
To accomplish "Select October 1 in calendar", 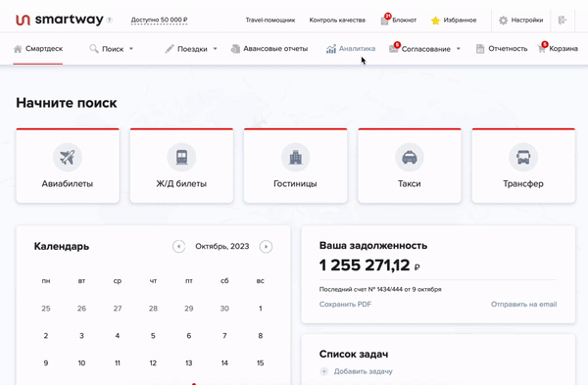I will (261, 309).
